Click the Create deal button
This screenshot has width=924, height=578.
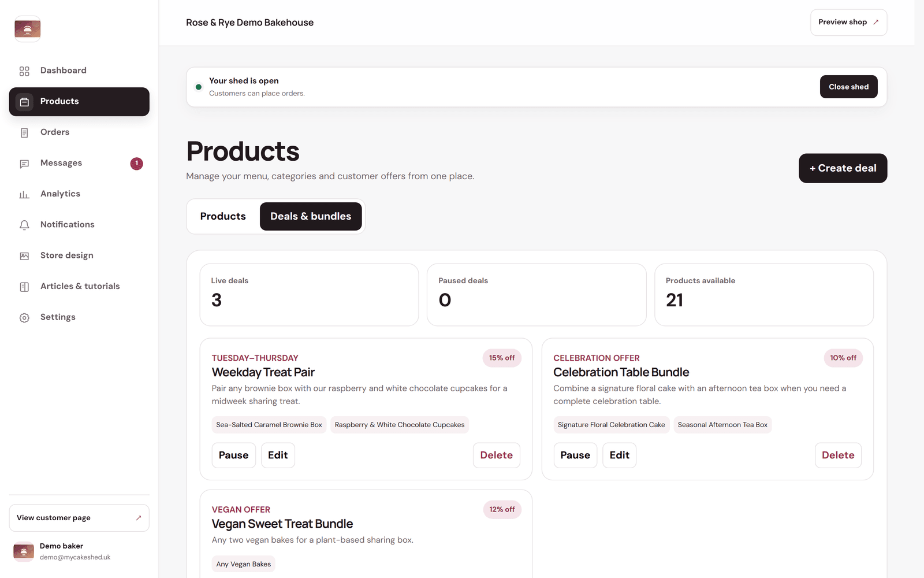(843, 168)
